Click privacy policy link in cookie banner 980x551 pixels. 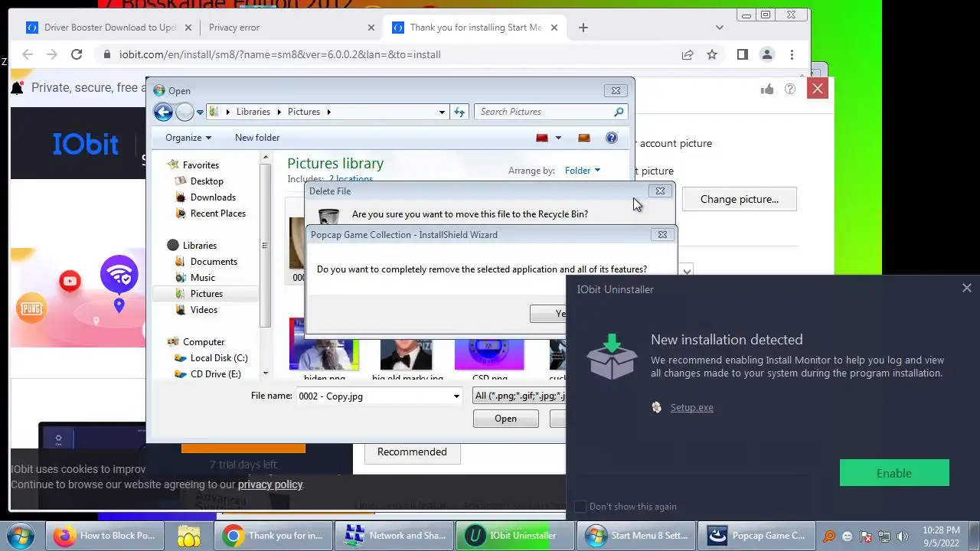pos(270,484)
